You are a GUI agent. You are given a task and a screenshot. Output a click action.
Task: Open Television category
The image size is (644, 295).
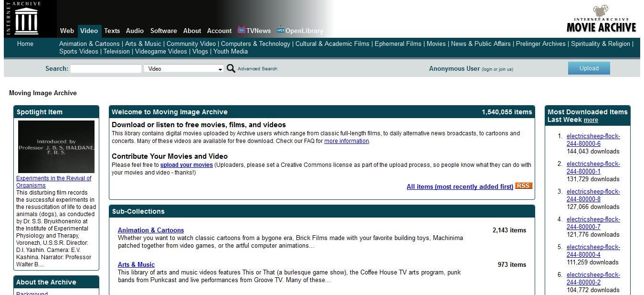[x=116, y=51]
